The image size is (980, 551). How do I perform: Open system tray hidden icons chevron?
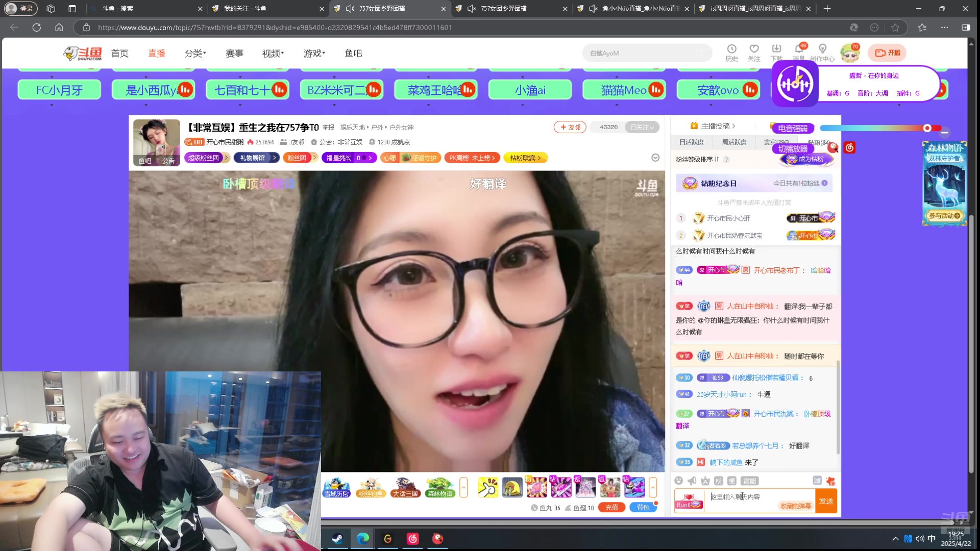pos(895,539)
